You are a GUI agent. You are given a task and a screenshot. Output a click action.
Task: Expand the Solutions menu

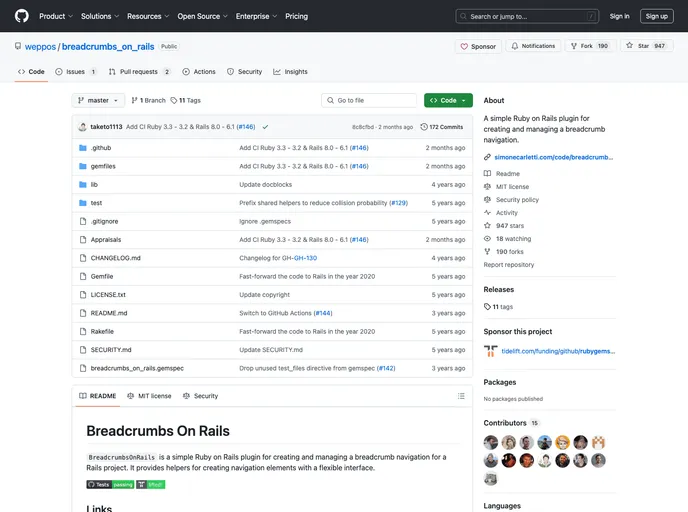pos(100,16)
